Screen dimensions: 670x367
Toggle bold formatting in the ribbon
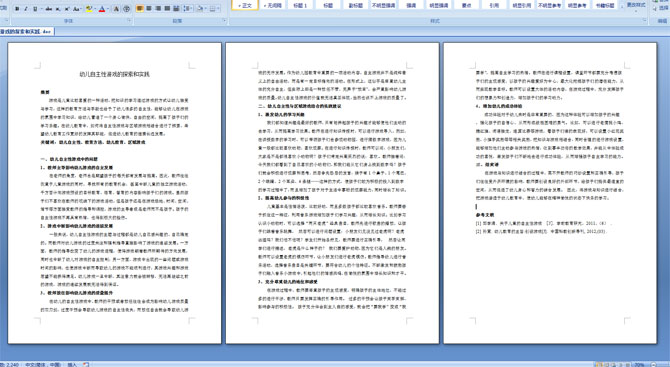coord(17,9)
